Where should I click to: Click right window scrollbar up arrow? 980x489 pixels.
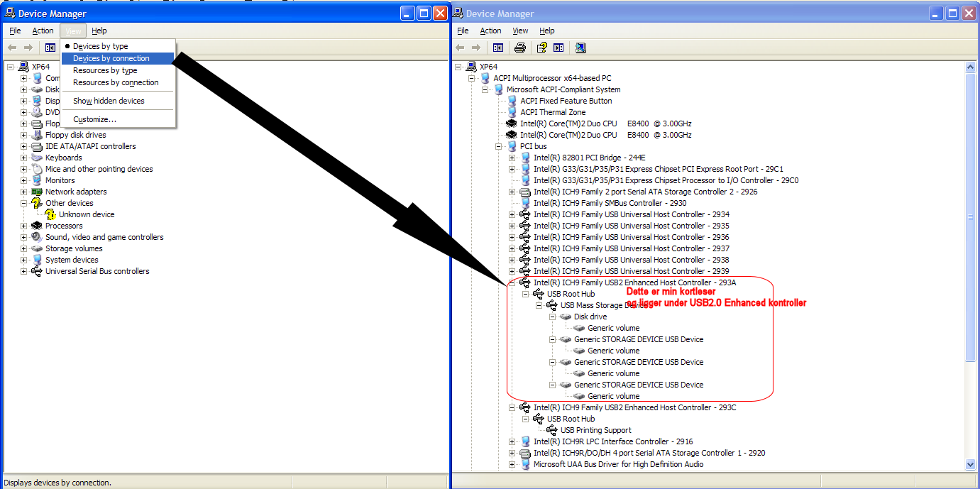971,67
